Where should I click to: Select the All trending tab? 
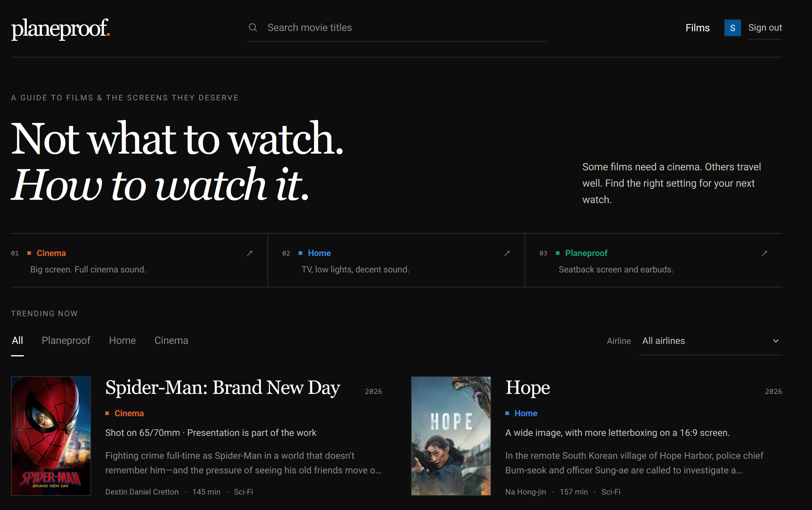coord(17,340)
